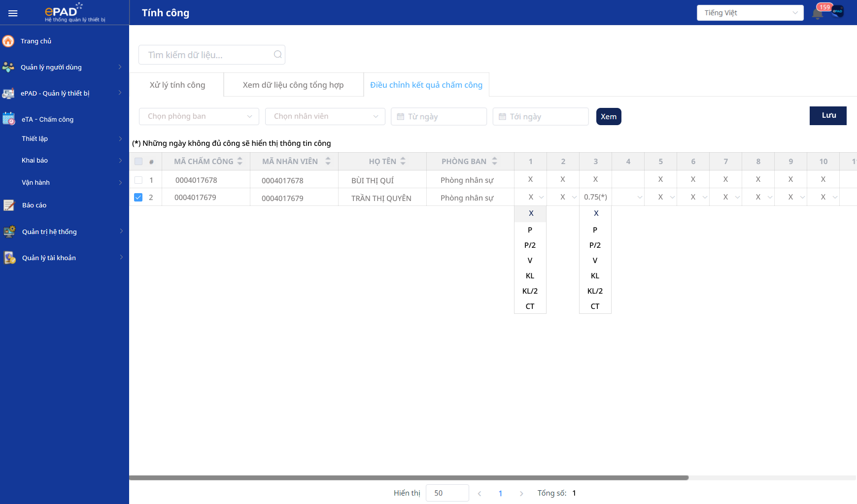Click the Xem button
Screen dimensions: 857x504
coord(609,117)
